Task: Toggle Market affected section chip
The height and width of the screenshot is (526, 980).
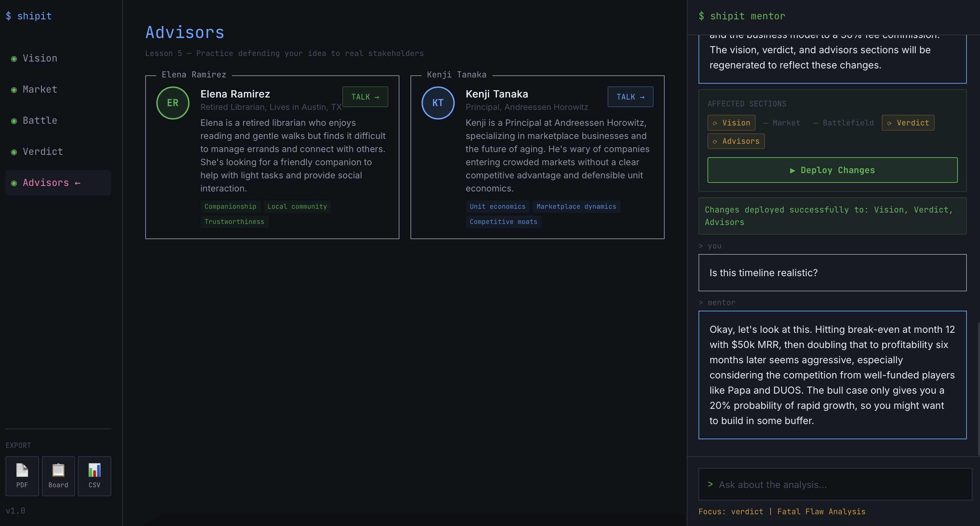Action: pos(782,123)
